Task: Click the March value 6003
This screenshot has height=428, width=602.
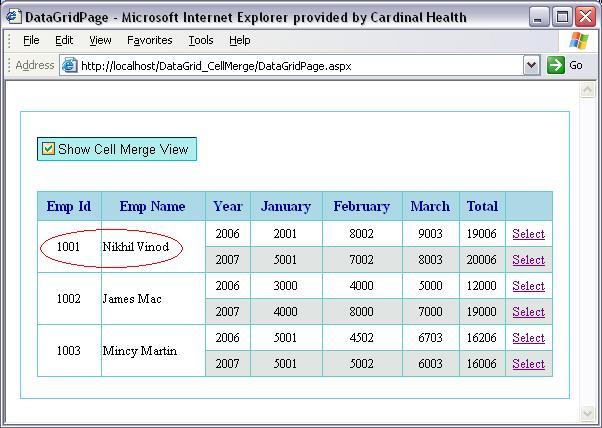Action: [x=430, y=364]
